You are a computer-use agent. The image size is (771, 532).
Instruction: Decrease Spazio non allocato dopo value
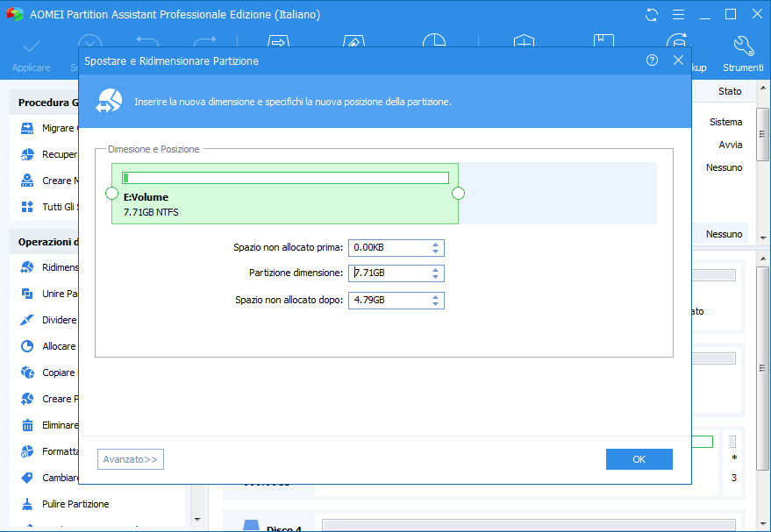pyautogui.click(x=435, y=303)
